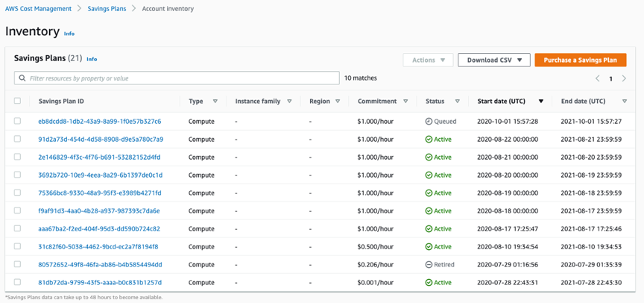The height and width of the screenshot is (303, 644).
Task: Click end date 2020-07-29 01:35:39
Action: 591,265
